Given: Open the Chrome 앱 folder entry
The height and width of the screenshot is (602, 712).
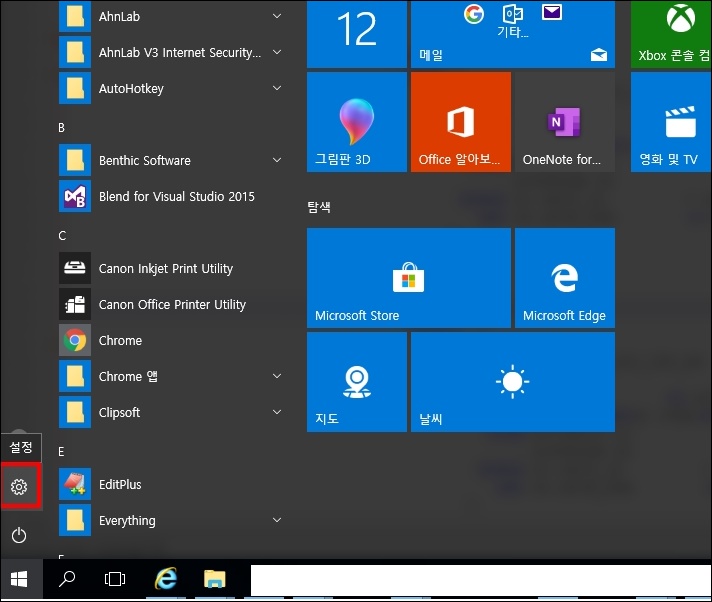Looking at the screenshot, I should click(173, 376).
